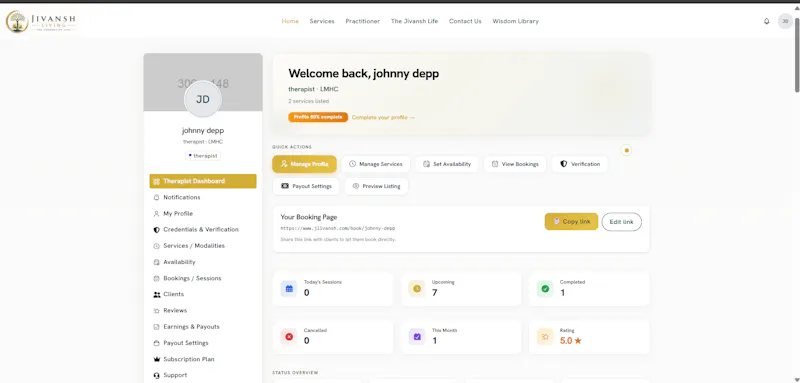The width and height of the screenshot is (800, 383).
Task: Click the therapist role tag under name
Action: [203, 156]
